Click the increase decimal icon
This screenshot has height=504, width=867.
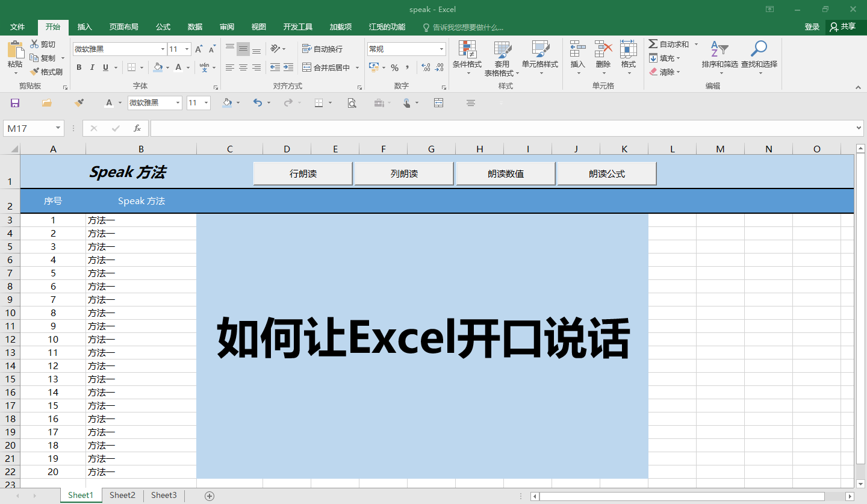coord(426,67)
